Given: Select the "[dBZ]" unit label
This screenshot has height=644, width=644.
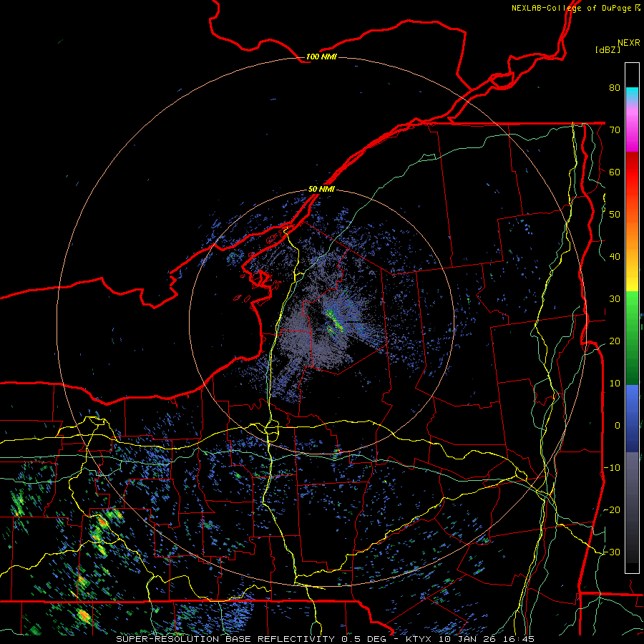Looking at the screenshot, I should pos(608,50).
